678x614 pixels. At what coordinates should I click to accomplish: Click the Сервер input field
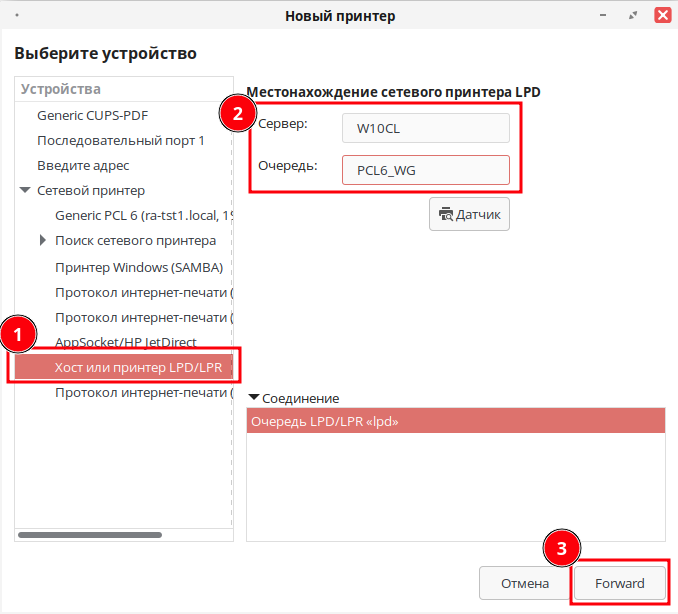click(x=425, y=128)
